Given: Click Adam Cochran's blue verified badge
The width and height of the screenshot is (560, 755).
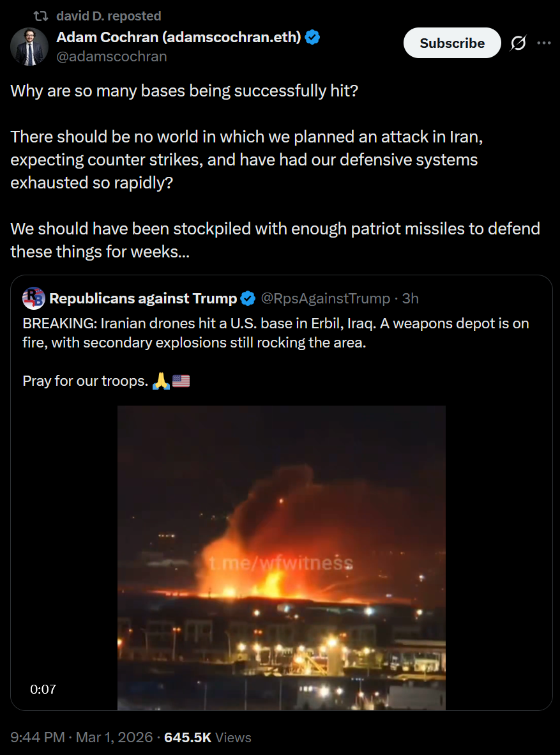Looking at the screenshot, I should click(312, 37).
